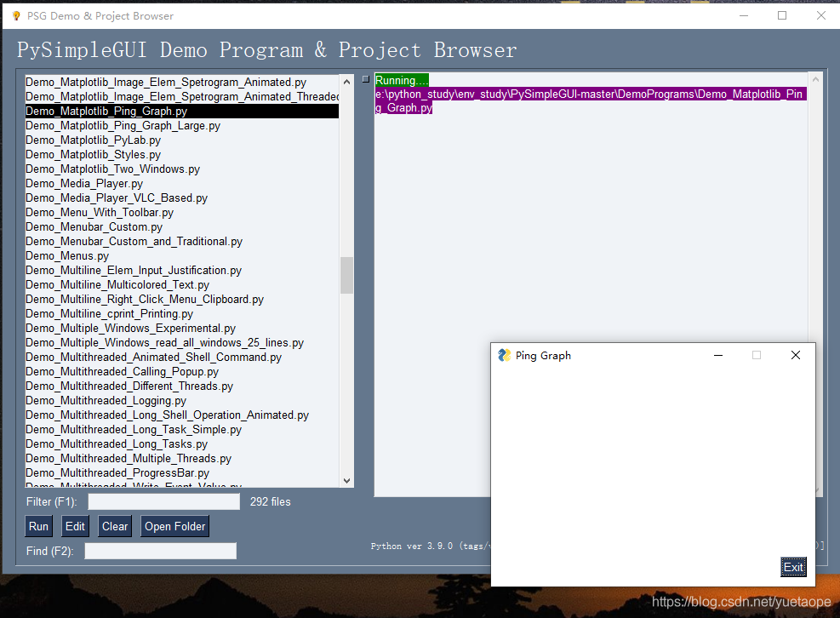840x618 pixels.
Task: Select Demo_Multiline_Right_Click_Menu_Clipboard.py
Action: coord(181,299)
